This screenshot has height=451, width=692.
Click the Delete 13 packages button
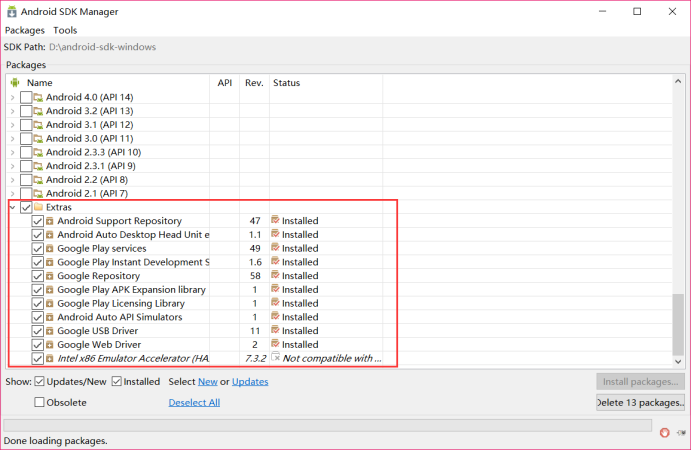[x=641, y=402]
